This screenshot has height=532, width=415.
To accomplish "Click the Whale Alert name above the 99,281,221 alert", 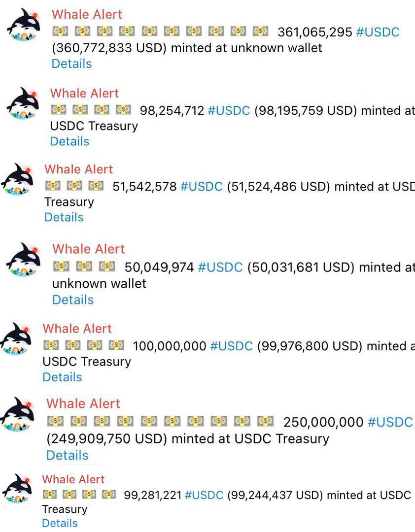I will 73,479.
